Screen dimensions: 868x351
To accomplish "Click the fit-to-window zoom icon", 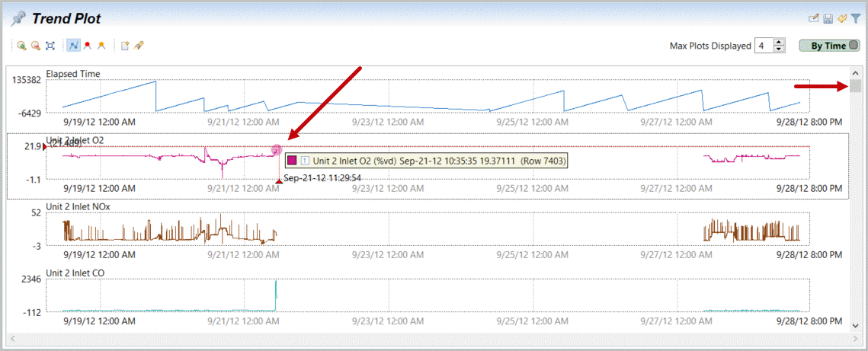I will [50, 46].
